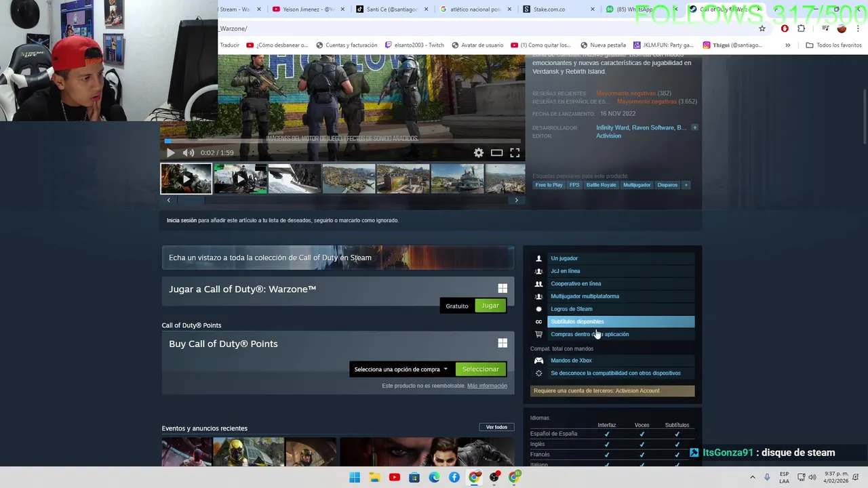This screenshot has width=868, height=488.
Task: Show hidden bookmarks chevron
Action: 787,45
